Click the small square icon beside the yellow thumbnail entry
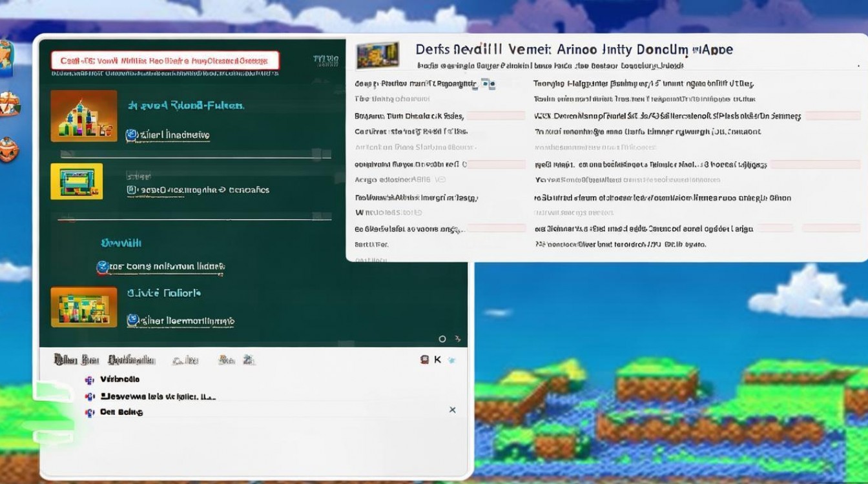 (x=132, y=190)
